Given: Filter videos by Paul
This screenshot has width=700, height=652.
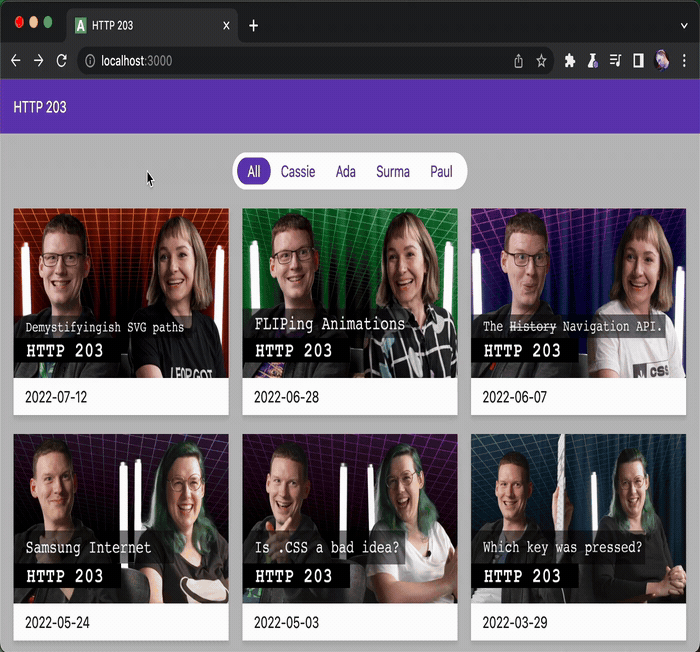Looking at the screenshot, I should (x=441, y=171).
